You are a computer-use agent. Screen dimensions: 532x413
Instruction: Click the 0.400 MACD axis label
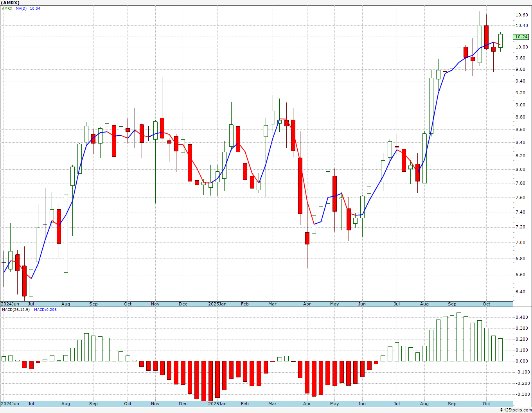coord(522,317)
